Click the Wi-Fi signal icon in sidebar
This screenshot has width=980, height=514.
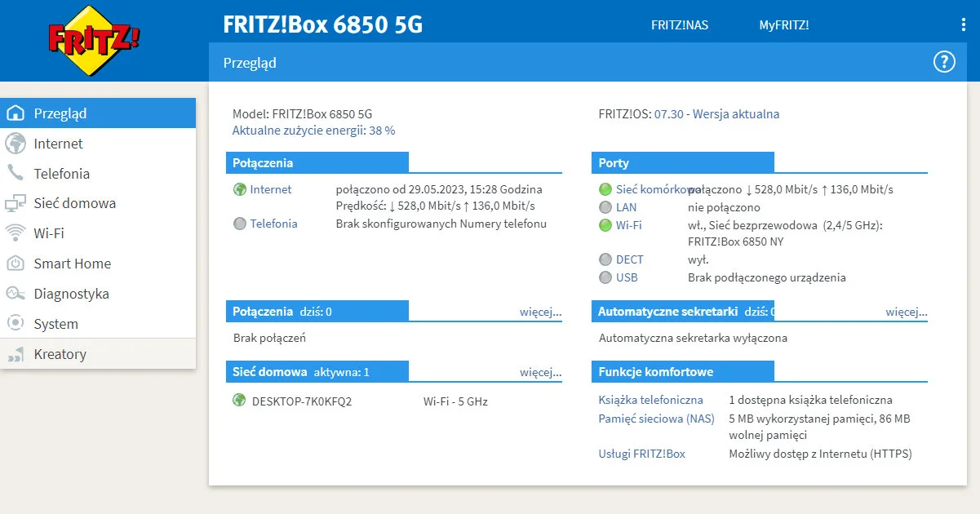[16, 233]
